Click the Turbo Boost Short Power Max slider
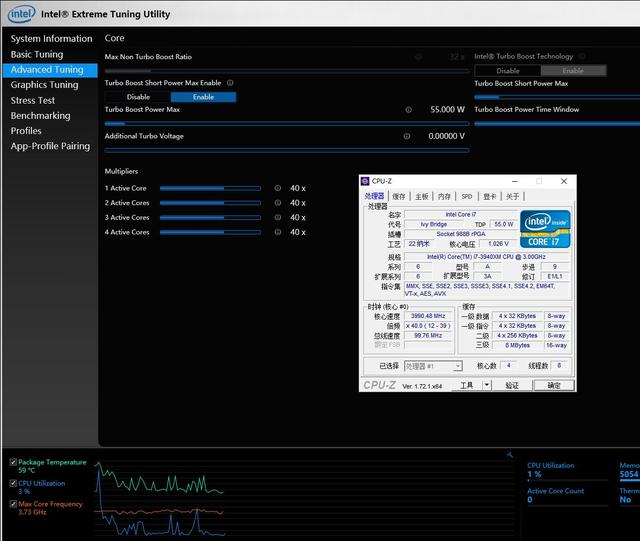The height and width of the screenshot is (541, 640). coord(557,97)
